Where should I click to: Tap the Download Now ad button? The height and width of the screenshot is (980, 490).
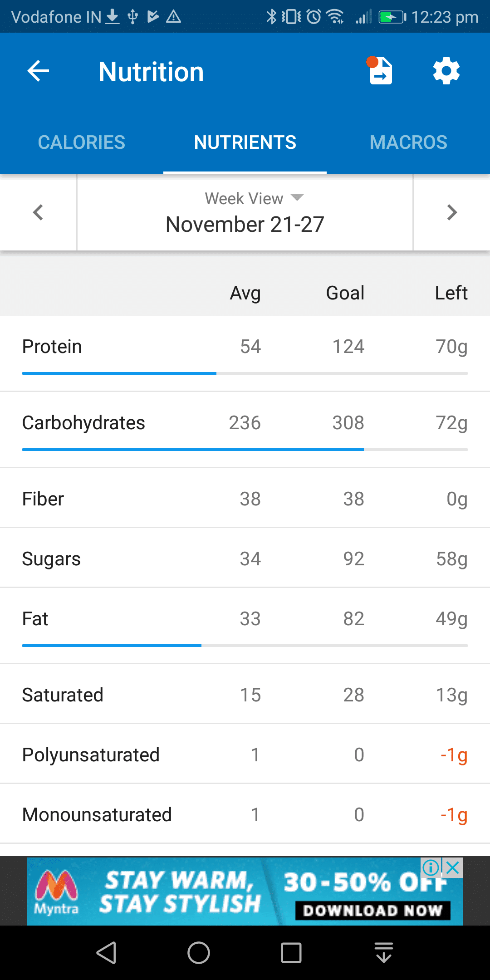(372, 910)
